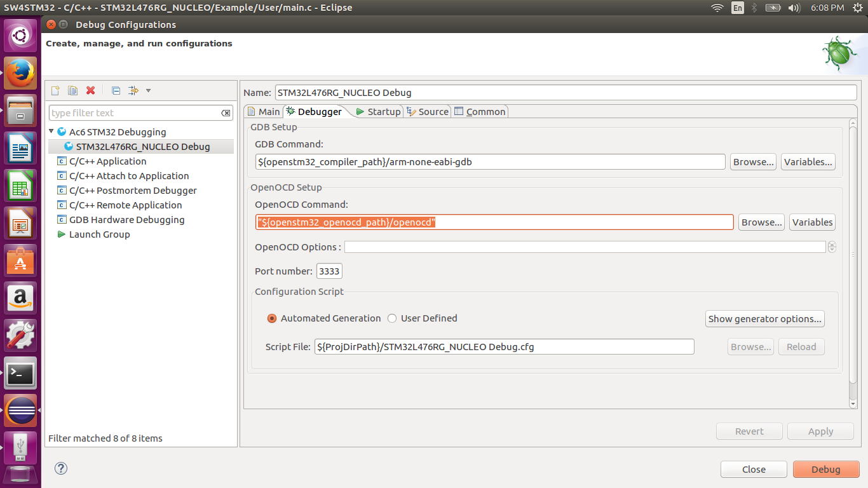Image resolution: width=868 pixels, height=488 pixels.
Task: Switch to Eclipse in the launcher
Action: [x=20, y=410]
